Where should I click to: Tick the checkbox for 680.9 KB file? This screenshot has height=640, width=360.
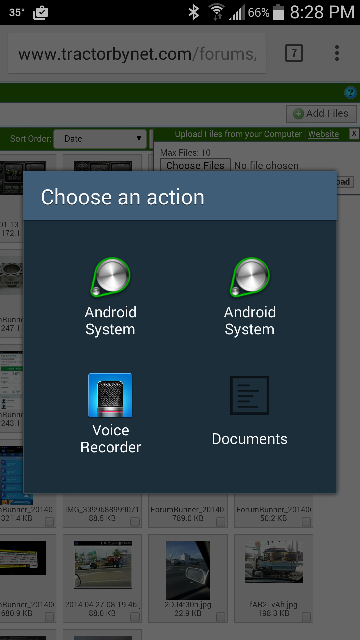point(49,616)
